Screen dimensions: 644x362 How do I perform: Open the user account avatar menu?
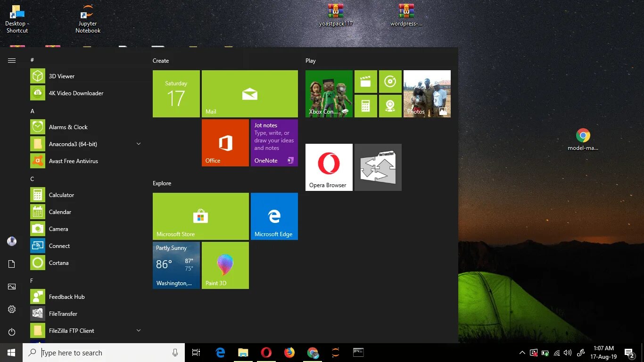pos(12,241)
